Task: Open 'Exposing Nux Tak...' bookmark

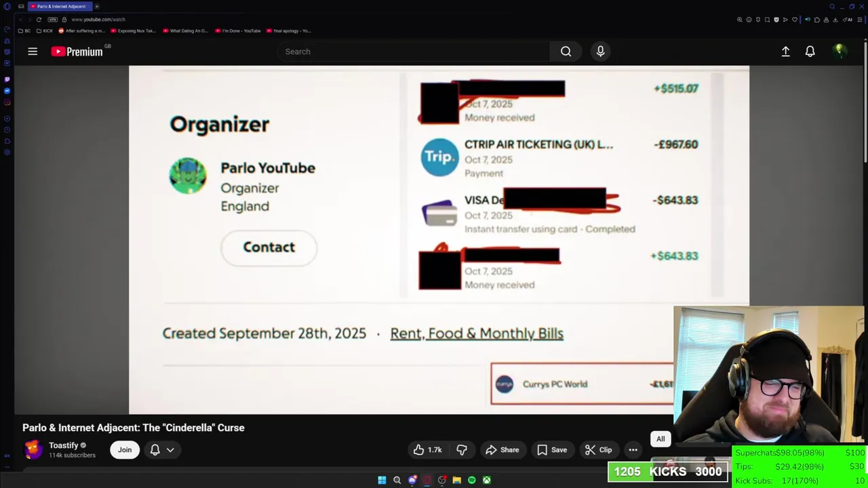Action: (x=133, y=30)
